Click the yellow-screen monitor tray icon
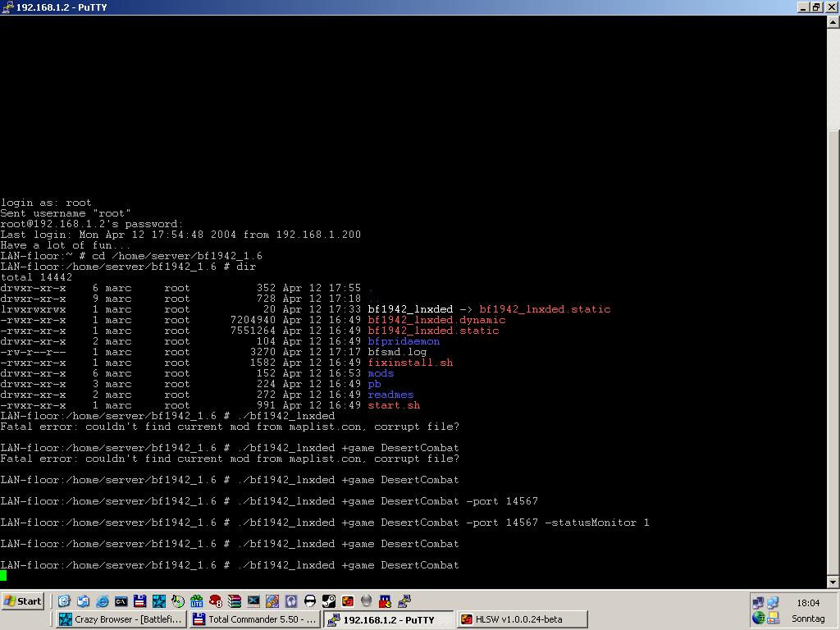 pos(773,618)
